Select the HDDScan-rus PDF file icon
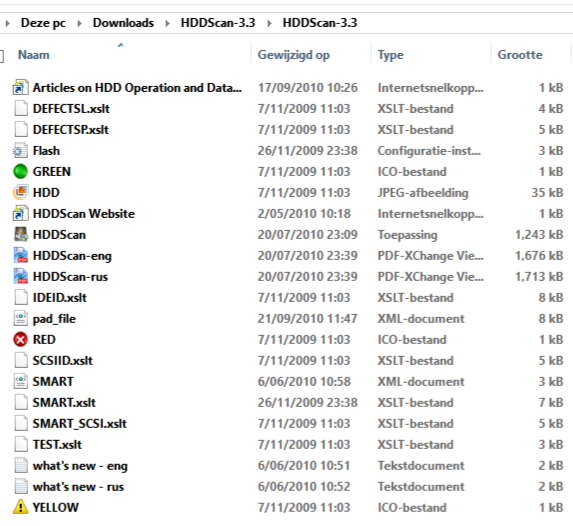Image resolution: width=573 pixels, height=526 pixels. [x=20, y=276]
